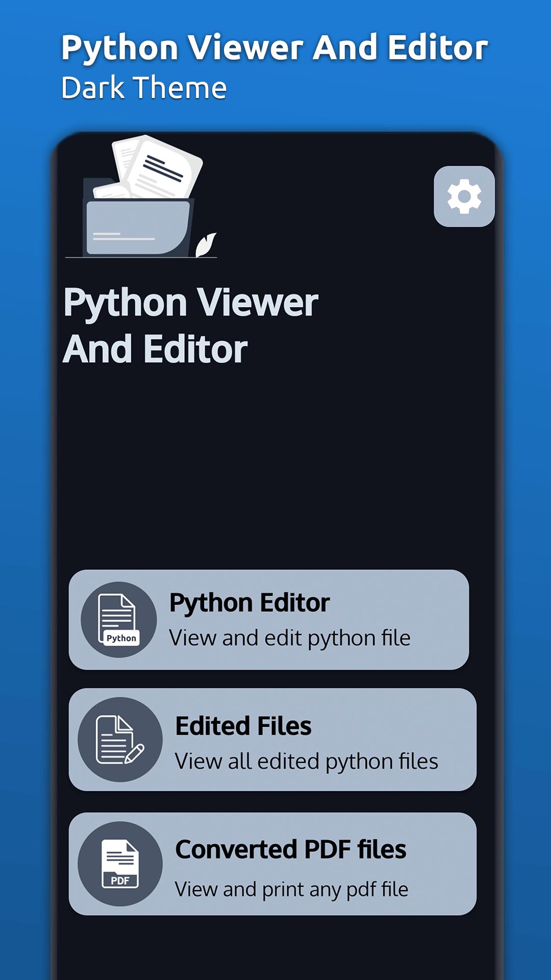Click the paper sheet sticking out of folder
The width and height of the screenshot is (551, 980).
pos(163,167)
